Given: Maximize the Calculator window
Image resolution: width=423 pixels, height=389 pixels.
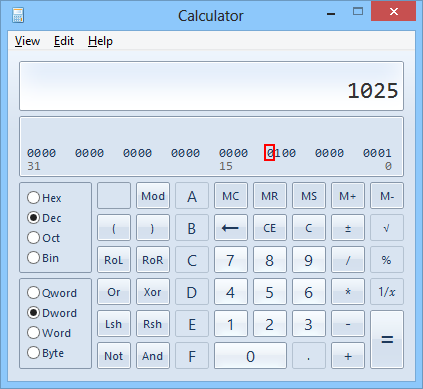Looking at the screenshot, I should [x=358, y=12].
